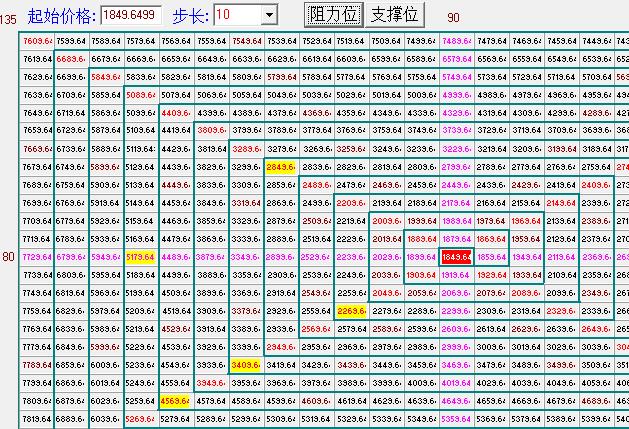Select the yellow highlighted cell 5179.64
629x429 pixels.
point(141,257)
